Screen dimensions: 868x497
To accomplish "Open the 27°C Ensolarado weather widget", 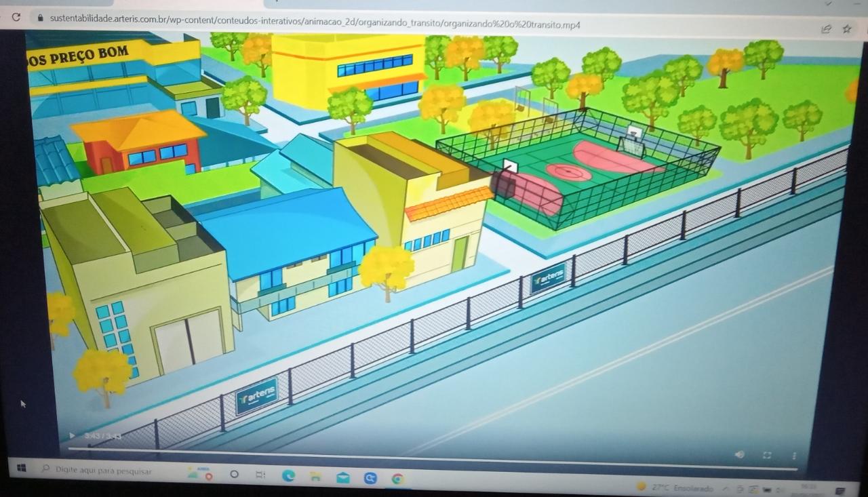I will 675,487.
